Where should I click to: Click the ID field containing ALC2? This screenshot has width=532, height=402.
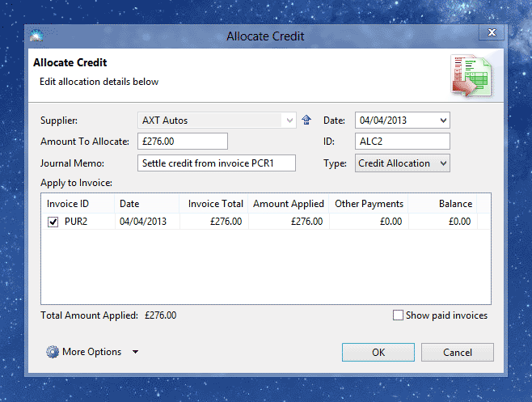[x=401, y=142]
